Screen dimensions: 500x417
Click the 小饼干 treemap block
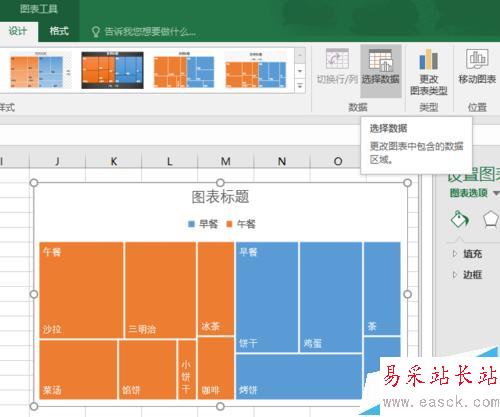[187, 370]
